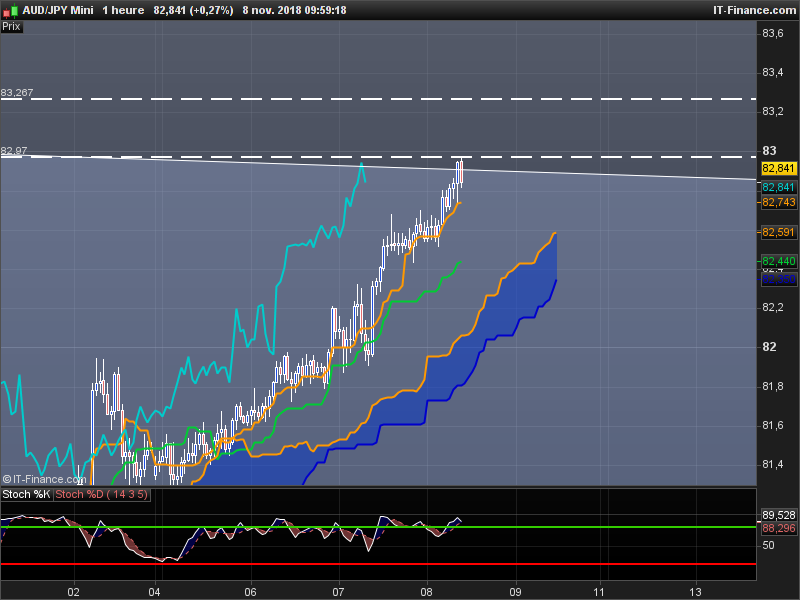Click the © IT-Finance.com watermark
The width and height of the screenshot is (800, 600).
click(x=44, y=479)
